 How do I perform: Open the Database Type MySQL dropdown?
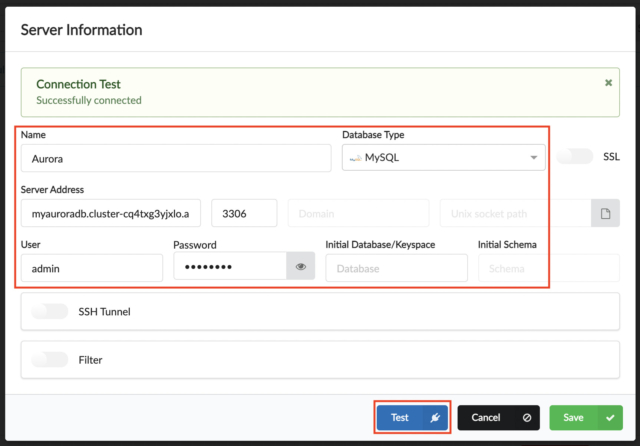point(444,158)
